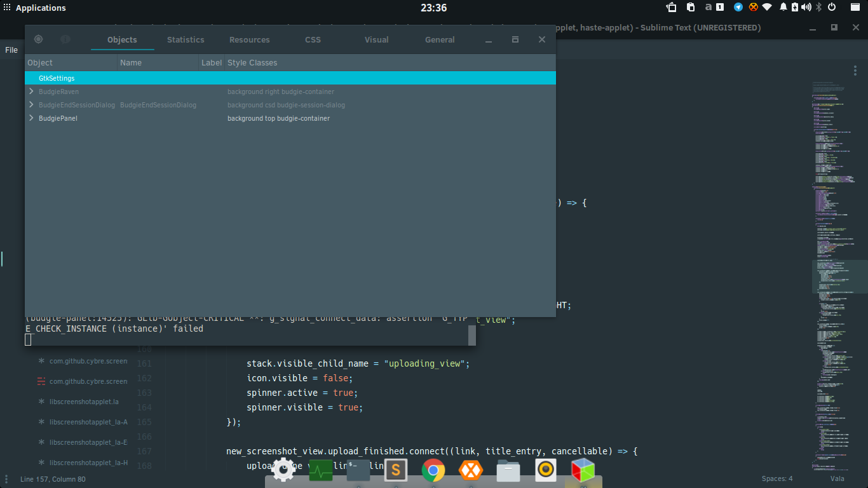868x488 pixels.
Task: Sort by the Label column header
Action: [x=212, y=62]
